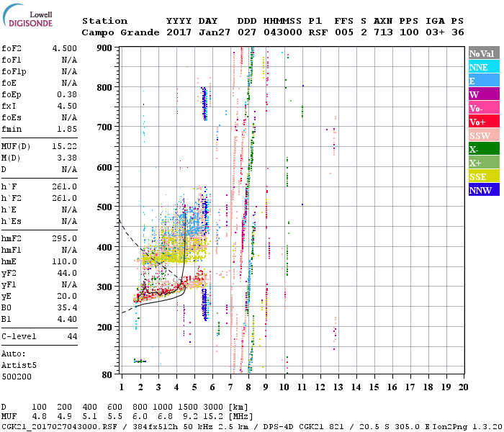Click the foF2 value 4.500
Viewport: 504px width, 432px height.
(63, 49)
